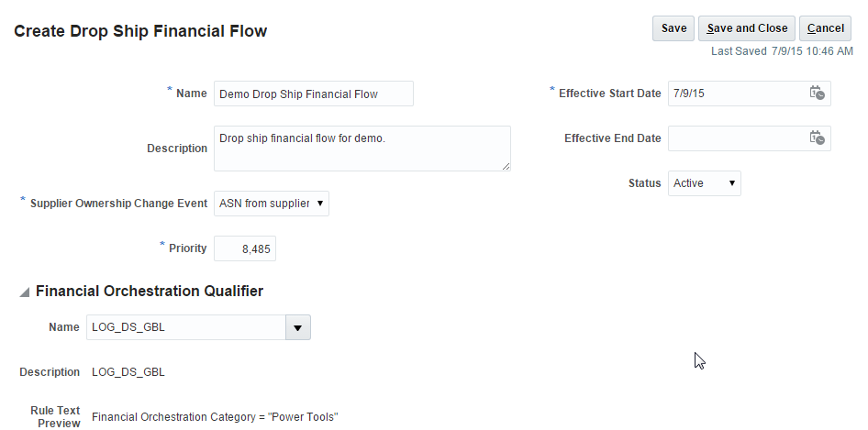
Task: Focus the flow Name text field
Action: pyautogui.click(x=313, y=94)
